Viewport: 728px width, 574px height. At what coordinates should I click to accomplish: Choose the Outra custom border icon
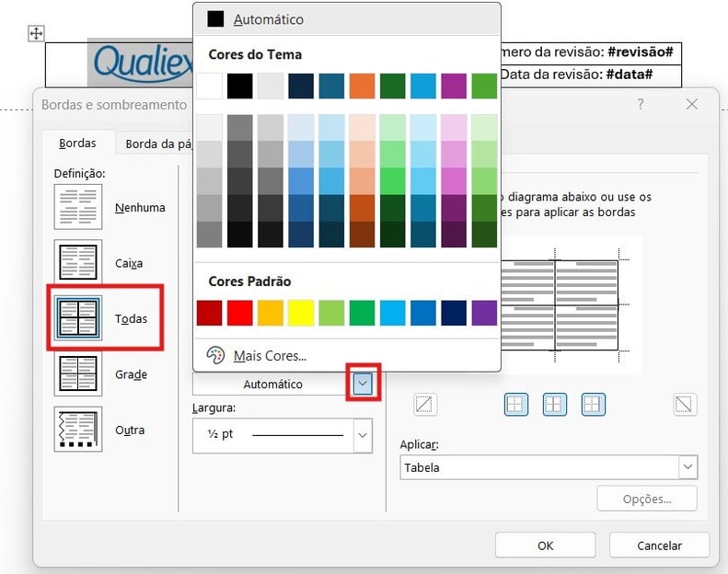(x=78, y=430)
